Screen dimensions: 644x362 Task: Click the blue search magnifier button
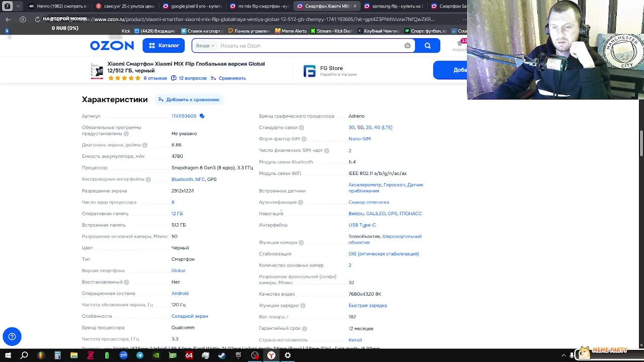click(x=428, y=46)
